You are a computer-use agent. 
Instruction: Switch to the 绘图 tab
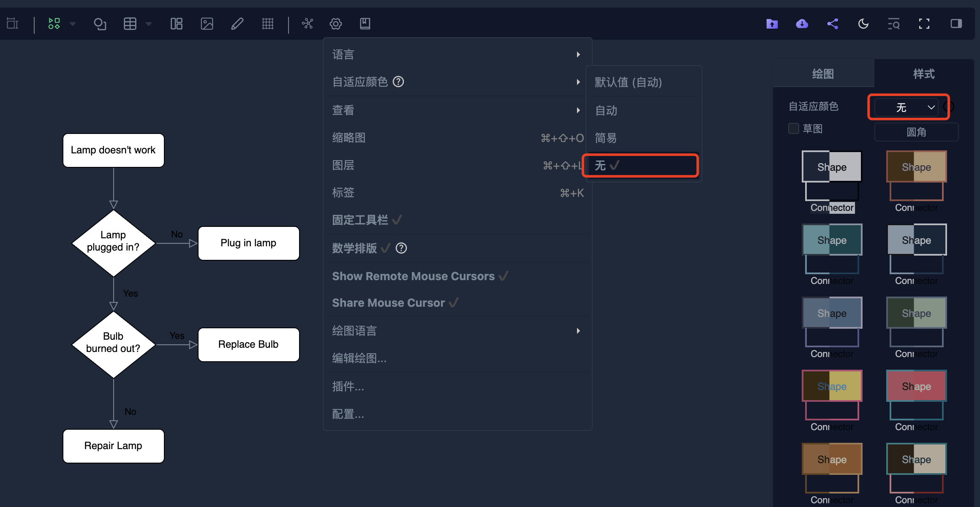pyautogui.click(x=823, y=74)
